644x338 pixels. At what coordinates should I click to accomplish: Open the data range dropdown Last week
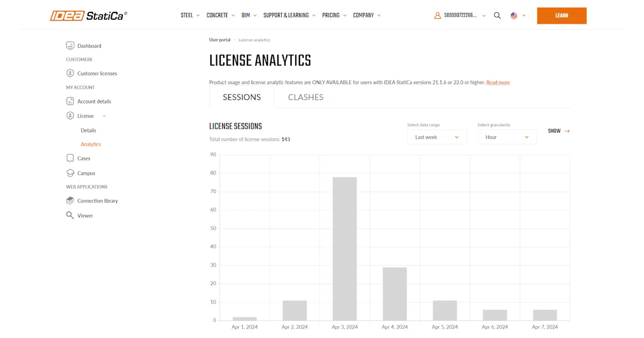click(437, 137)
